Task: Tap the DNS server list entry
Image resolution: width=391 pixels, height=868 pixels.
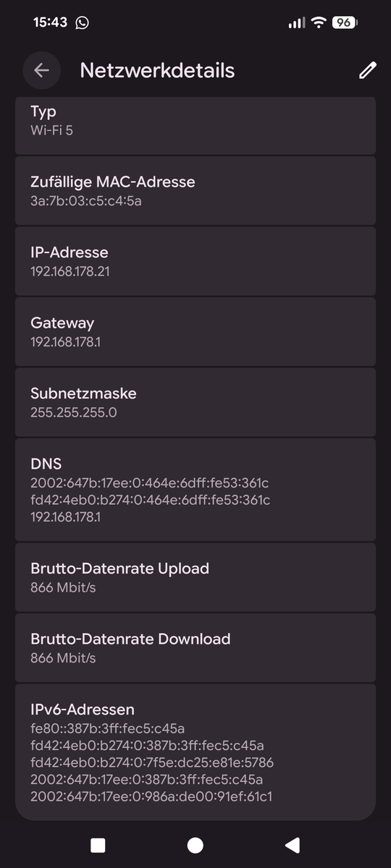Action: click(x=195, y=490)
